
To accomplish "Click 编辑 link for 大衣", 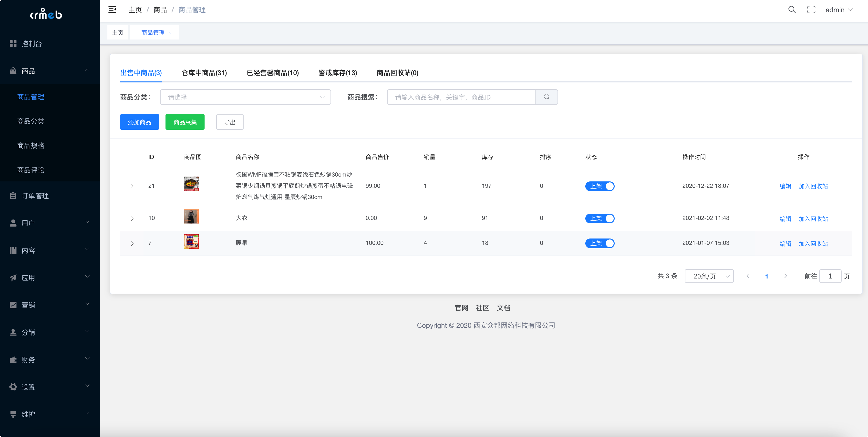I will pos(785,218).
